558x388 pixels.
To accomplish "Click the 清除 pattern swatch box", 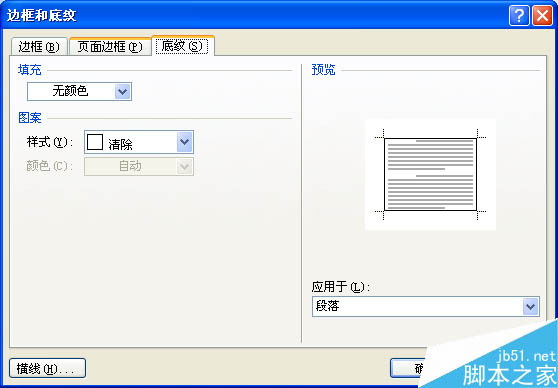I will [95, 142].
